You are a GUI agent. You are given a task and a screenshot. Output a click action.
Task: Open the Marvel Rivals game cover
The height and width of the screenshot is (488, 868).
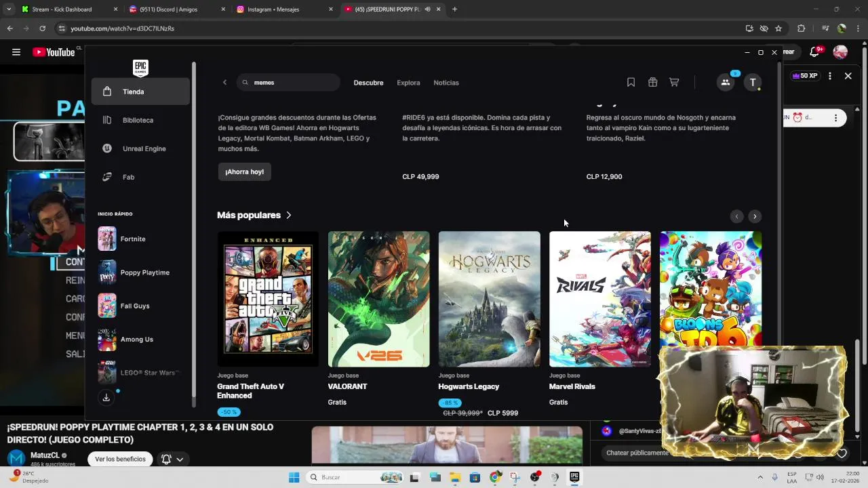click(599, 299)
